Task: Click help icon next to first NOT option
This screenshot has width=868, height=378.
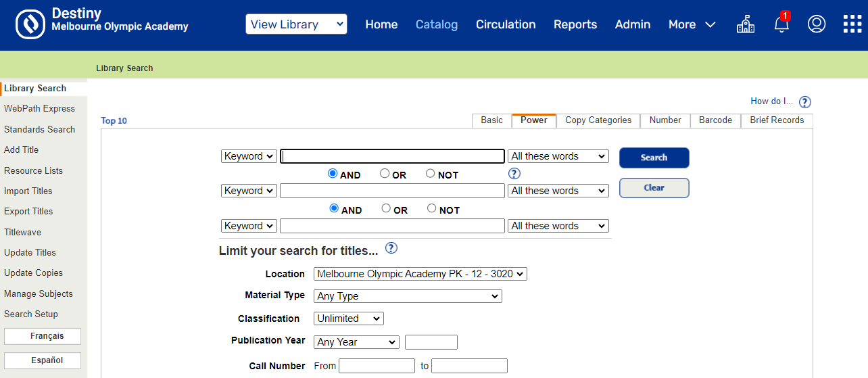Action: click(514, 174)
